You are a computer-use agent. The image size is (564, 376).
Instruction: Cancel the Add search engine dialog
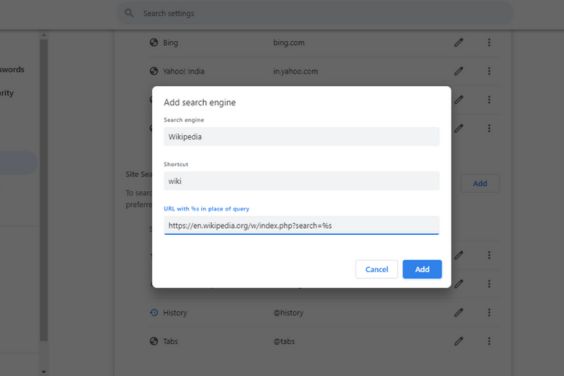pos(376,269)
